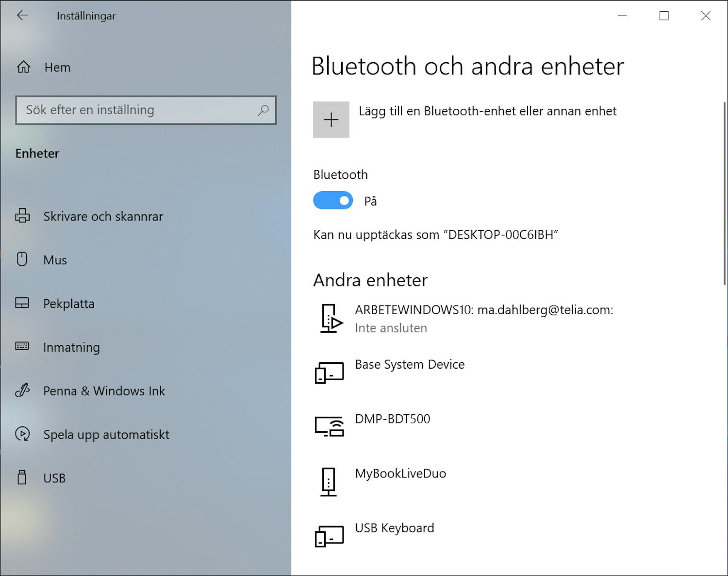Image resolution: width=728 pixels, height=576 pixels.
Task: Click the MyBookLiveDuo storage device icon
Action: (x=329, y=480)
